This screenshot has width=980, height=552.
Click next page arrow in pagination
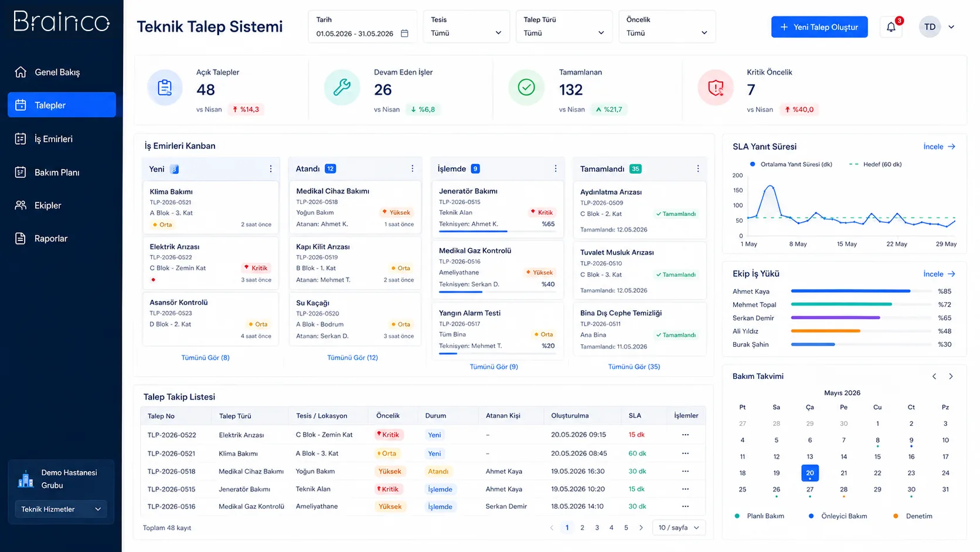641,528
